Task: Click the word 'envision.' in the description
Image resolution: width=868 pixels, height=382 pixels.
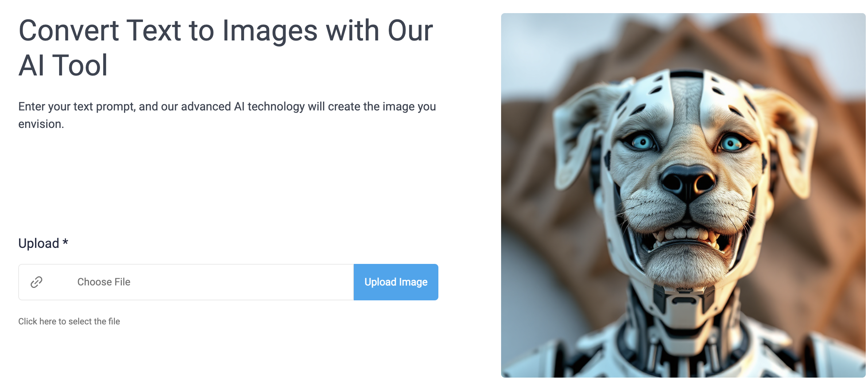Action: [x=41, y=124]
